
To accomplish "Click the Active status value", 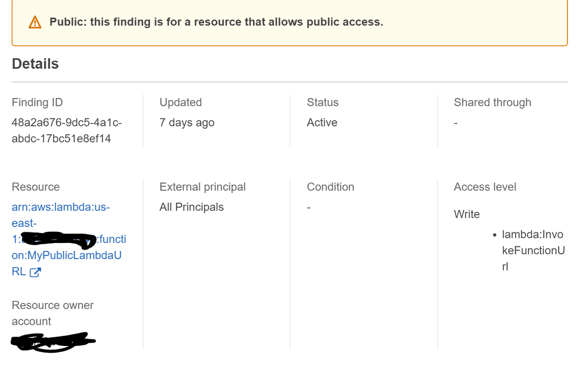I will pos(322,122).
